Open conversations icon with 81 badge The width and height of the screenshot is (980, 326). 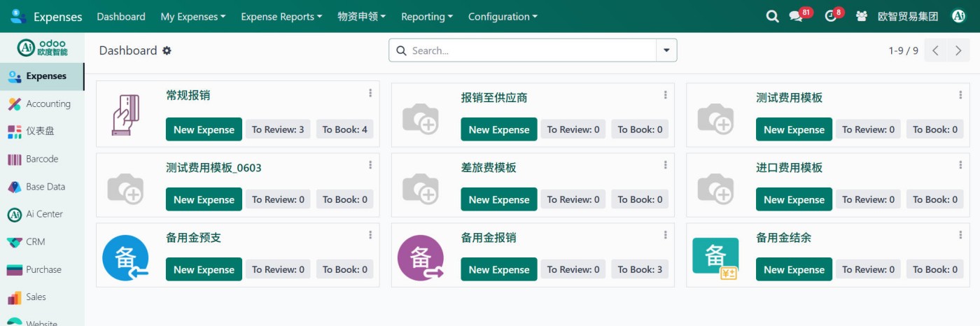[796, 16]
